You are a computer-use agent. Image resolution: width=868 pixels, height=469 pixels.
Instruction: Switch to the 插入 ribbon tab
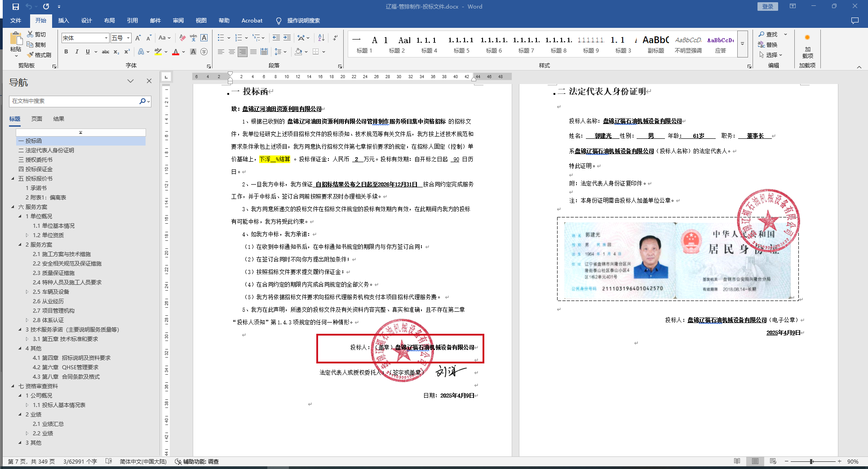coord(64,21)
